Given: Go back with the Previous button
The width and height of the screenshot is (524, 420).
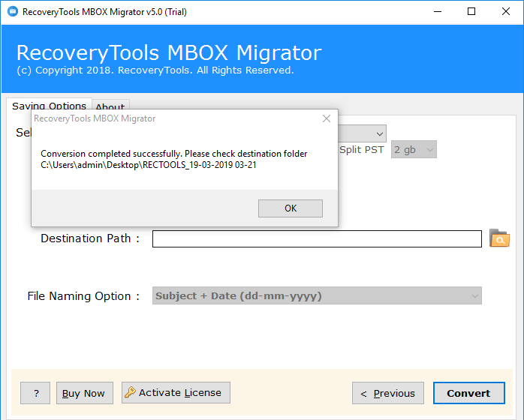Looking at the screenshot, I should tap(388, 393).
